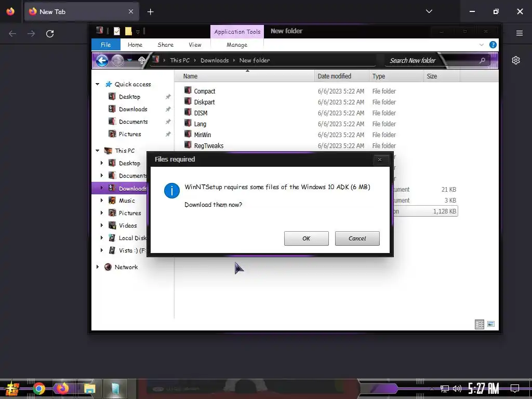Collapse the Quick access tree
The height and width of the screenshot is (399, 532).
(x=97, y=84)
